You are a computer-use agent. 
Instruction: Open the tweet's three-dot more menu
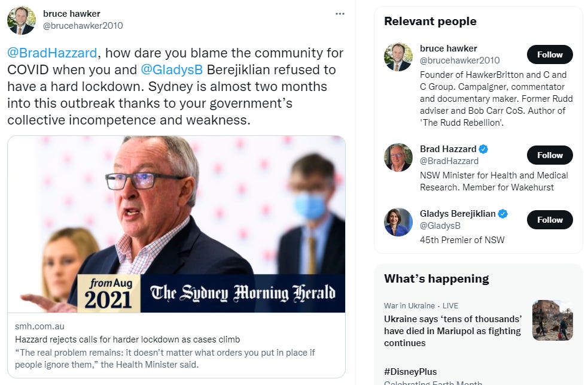340,14
